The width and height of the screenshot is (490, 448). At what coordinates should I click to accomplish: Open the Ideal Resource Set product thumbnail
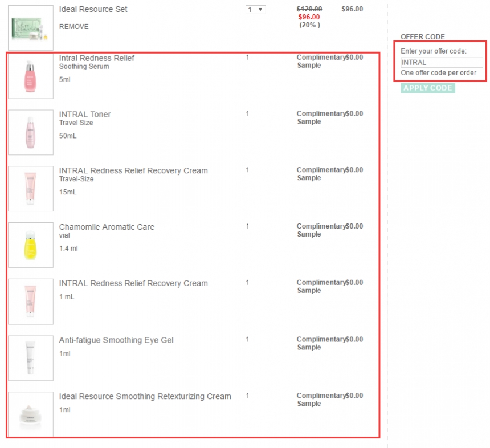31,28
